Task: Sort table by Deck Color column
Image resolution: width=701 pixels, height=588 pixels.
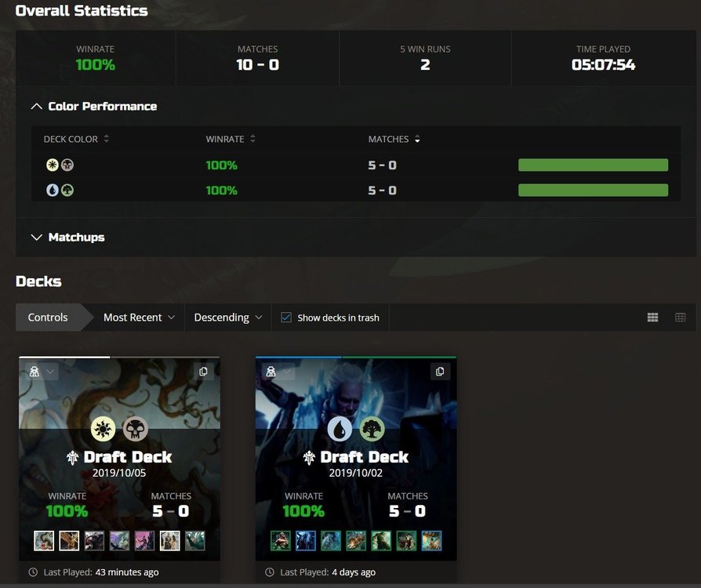Action: tap(76, 139)
